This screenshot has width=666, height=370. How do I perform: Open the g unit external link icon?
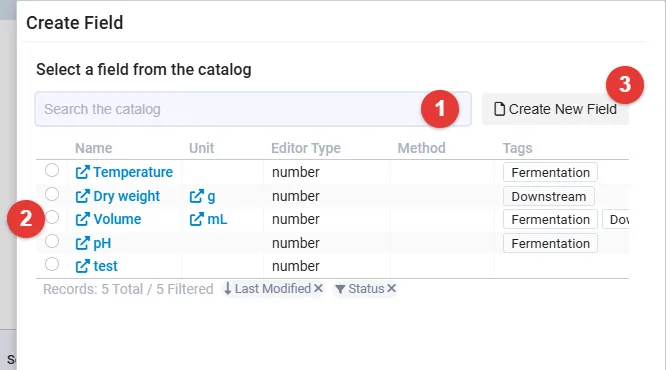click(x=196, y=196)
